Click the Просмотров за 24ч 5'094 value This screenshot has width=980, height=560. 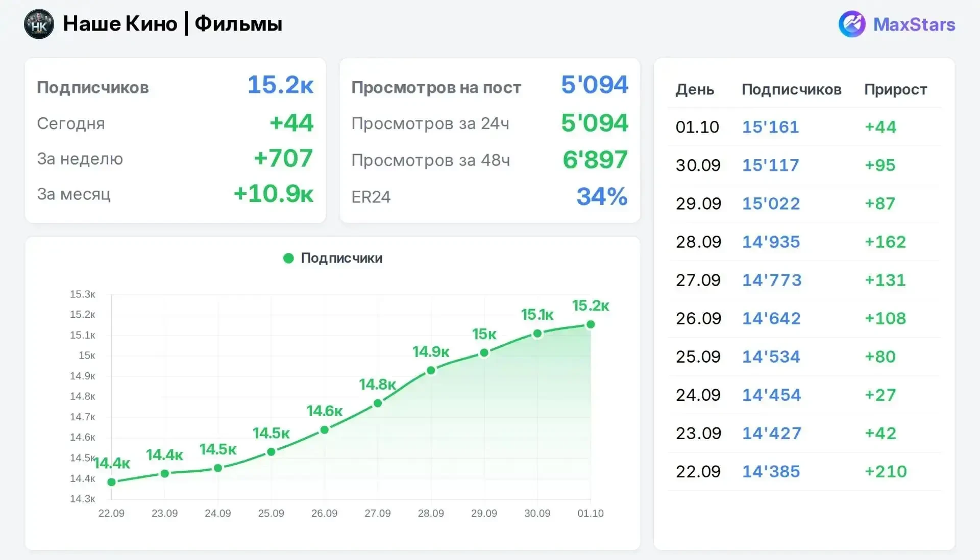[595, 123]
